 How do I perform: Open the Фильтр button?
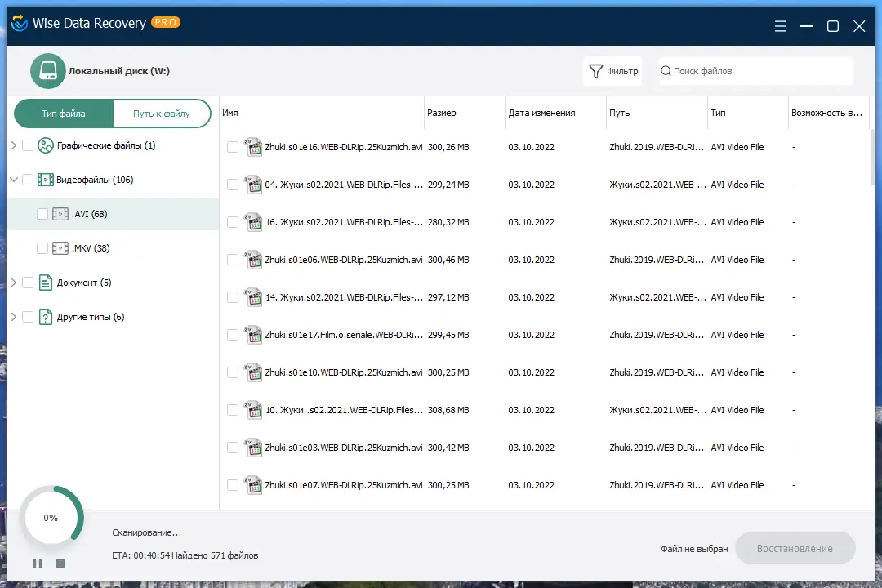click(613, 72)
